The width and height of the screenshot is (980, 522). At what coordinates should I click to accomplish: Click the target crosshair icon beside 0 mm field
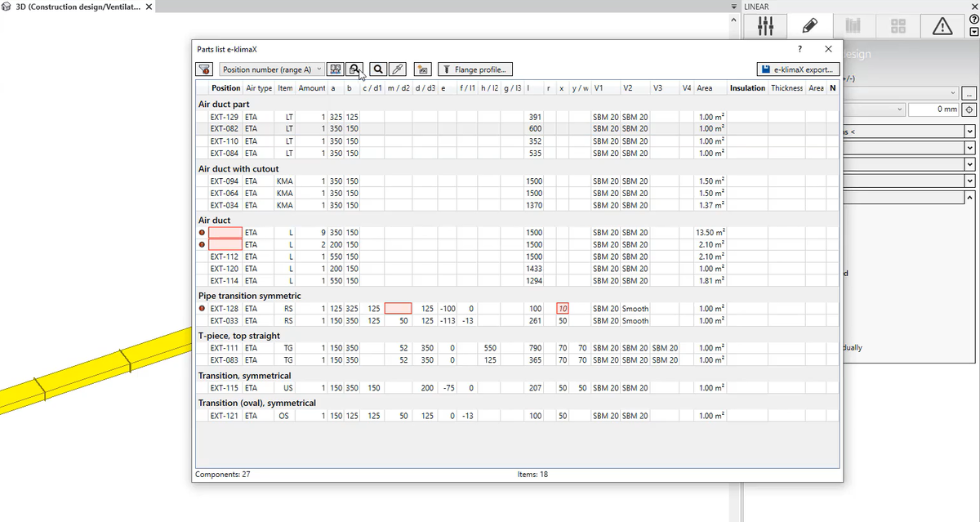pyautogui.click(x=969, y=109)
